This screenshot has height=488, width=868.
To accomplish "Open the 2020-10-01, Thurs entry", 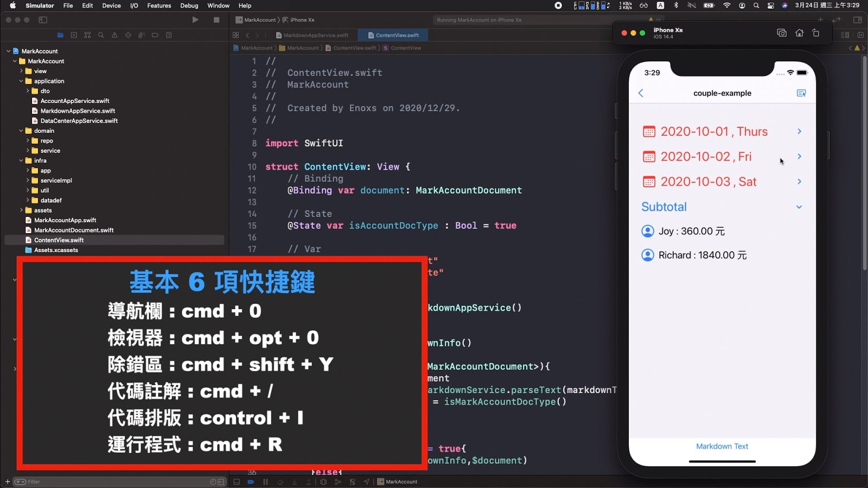I will click(722, 132).
